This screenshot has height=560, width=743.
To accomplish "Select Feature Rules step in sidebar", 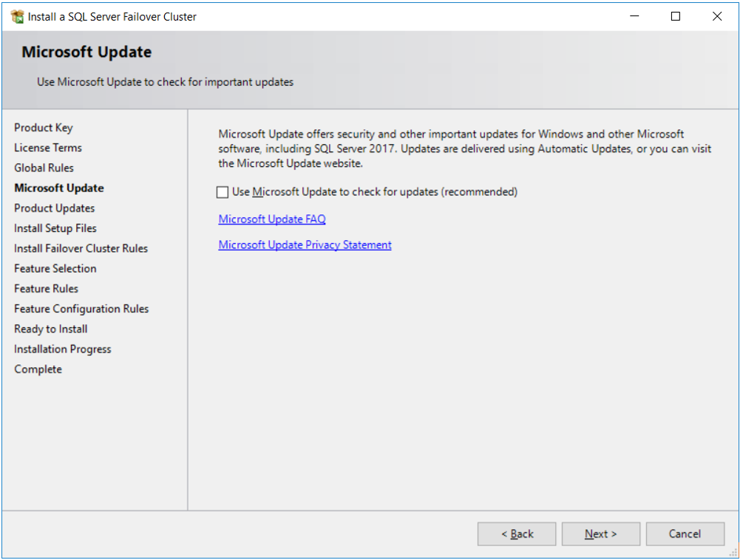I will [47, 289].
